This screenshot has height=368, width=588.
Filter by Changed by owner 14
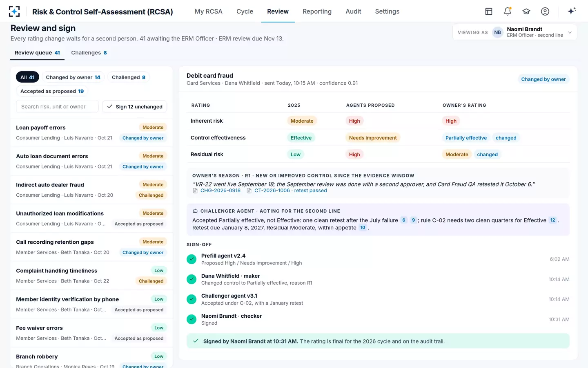click(73, 77)
